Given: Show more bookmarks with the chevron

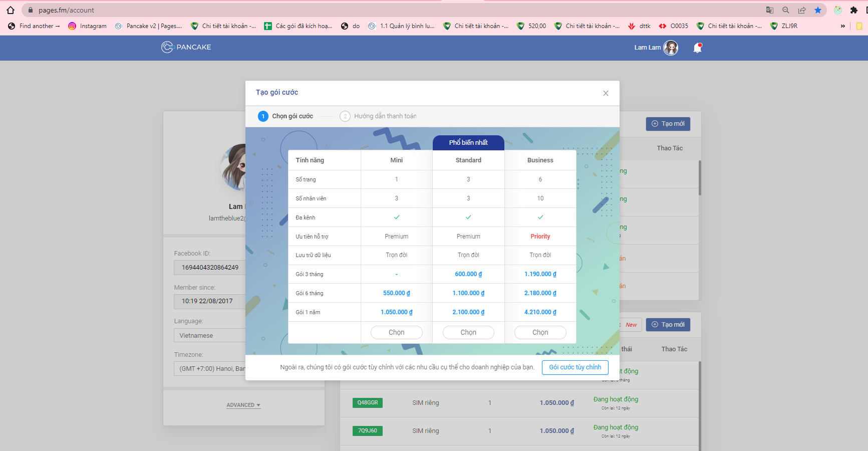Looking at the screenshot, I should [x=843, y=26].
